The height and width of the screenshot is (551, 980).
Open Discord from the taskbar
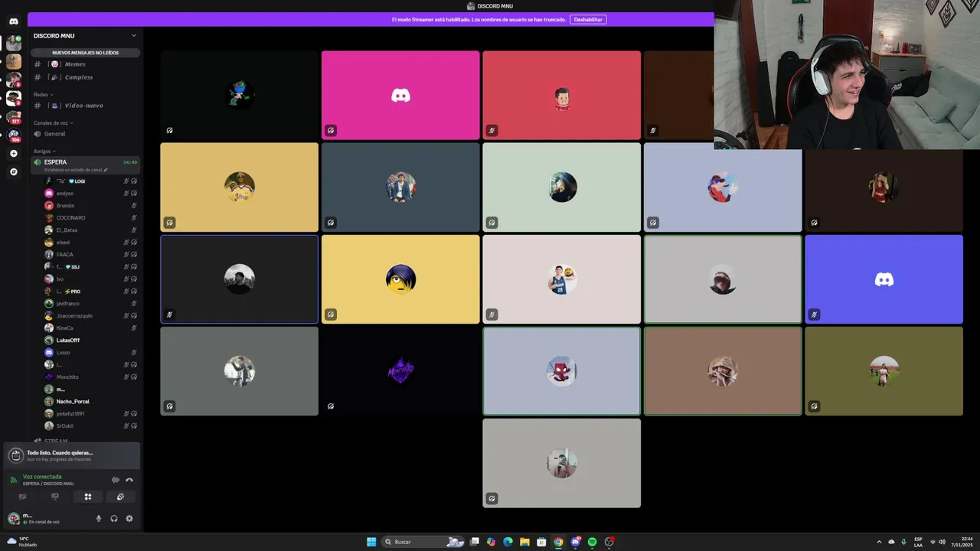(575, 542)
